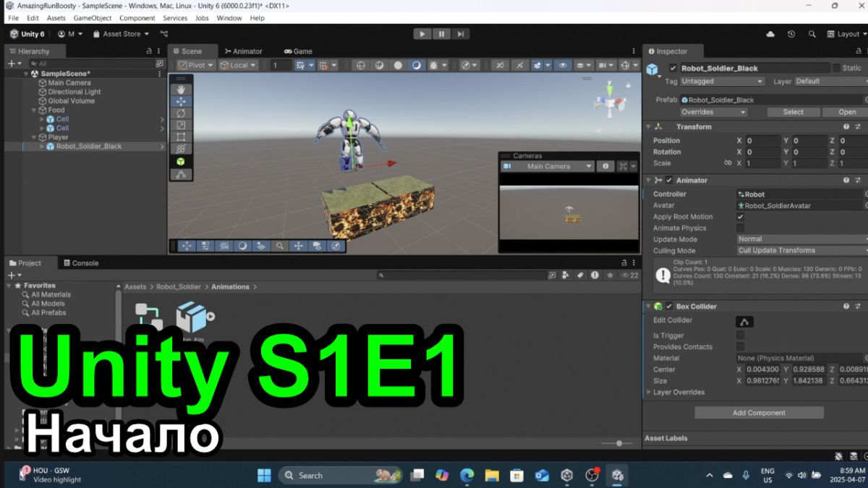Open the Undo History icon in top toolbar
The image size is (868, 488).
tap(791, 34)
